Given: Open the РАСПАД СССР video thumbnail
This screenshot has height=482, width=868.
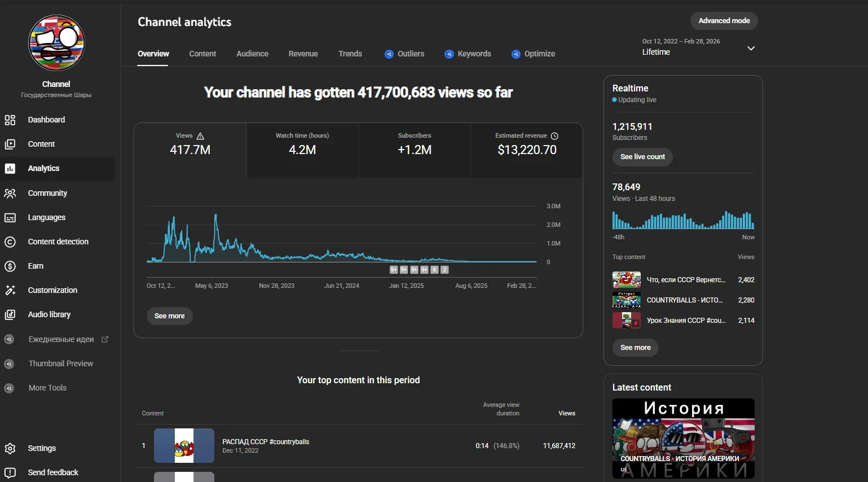Looking at the screenshot, I should coord(184,445).
